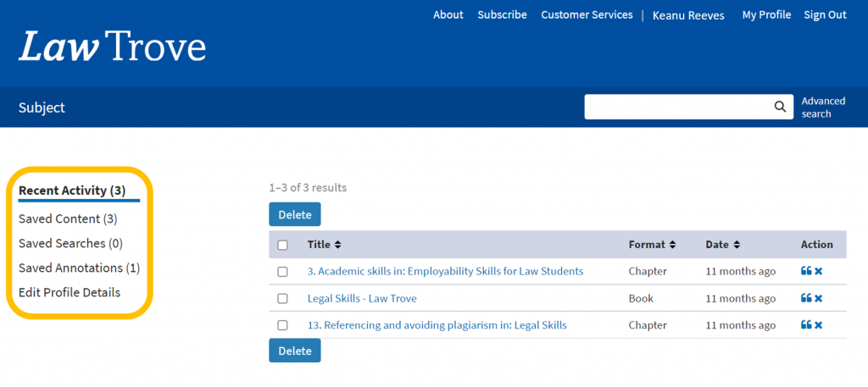Sort results by the Title column arrows
The image size is (868, 387).
[x=337, y=245]
